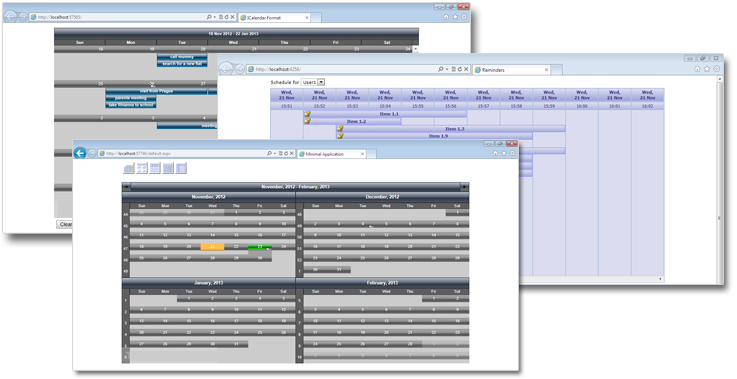Image resolution: width=737 pixels, height=379 pixels.
Task: Open the 'Schedule for' User1 dropdown
Action: 313,82
